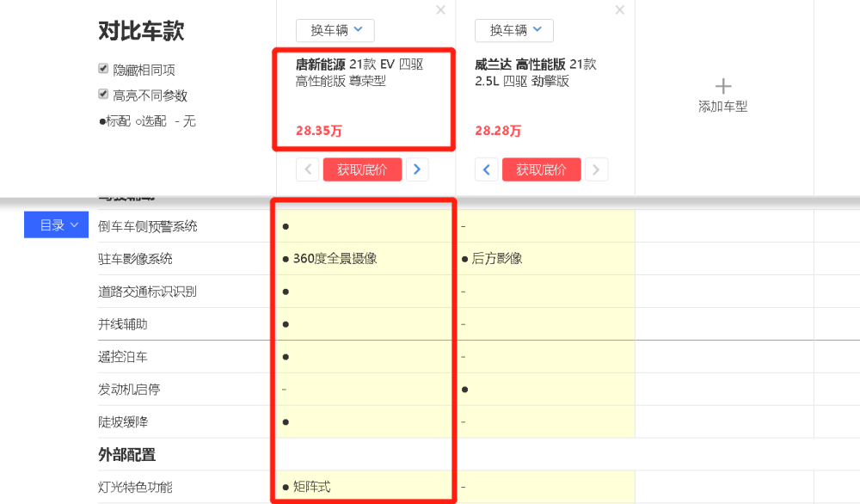Select the 28.35万 price
Screen dimensions: 860x504
pos(319,131)
